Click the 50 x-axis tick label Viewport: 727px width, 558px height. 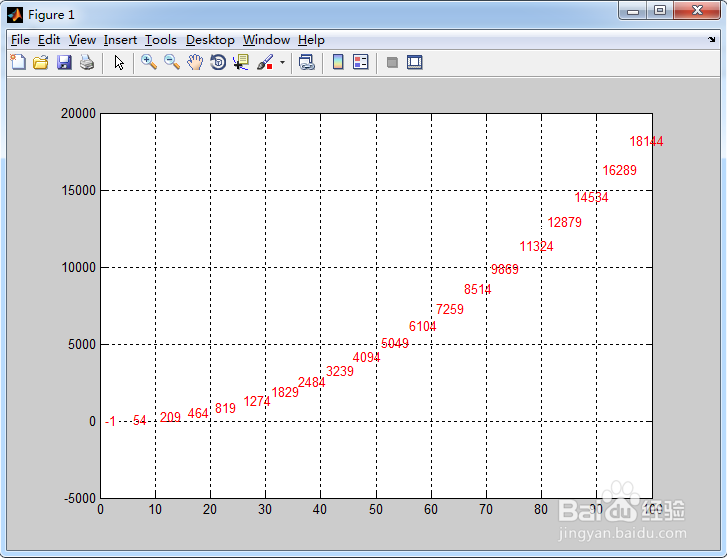pos(376,509)
